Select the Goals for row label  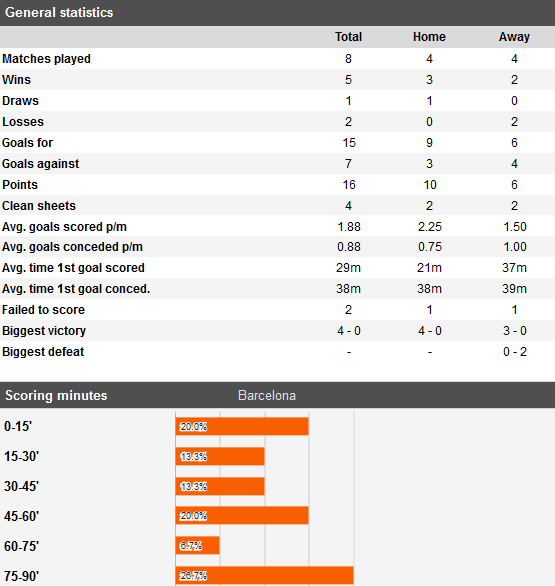point(27,143)
